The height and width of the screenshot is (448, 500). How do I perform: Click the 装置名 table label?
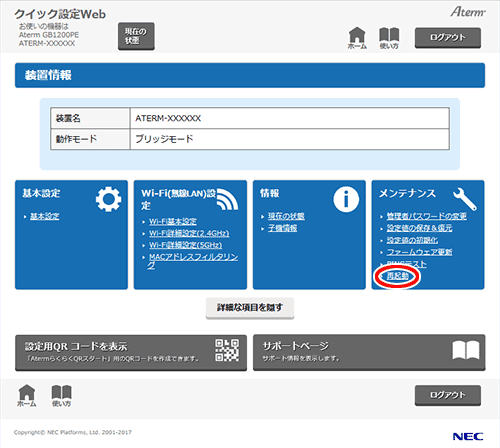click(x=68, y=118)
